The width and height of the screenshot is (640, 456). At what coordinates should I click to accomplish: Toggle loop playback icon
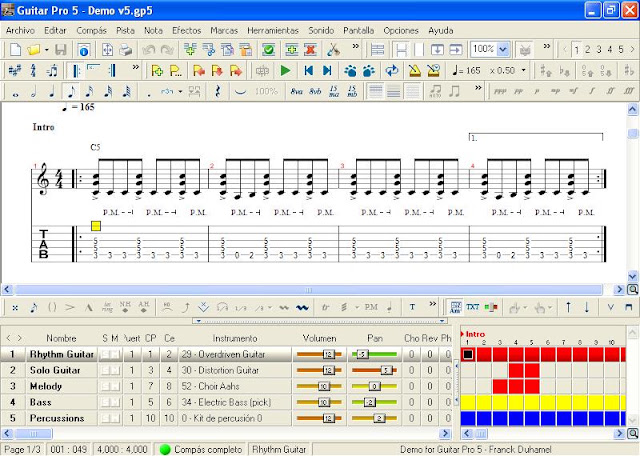point(392,71)
